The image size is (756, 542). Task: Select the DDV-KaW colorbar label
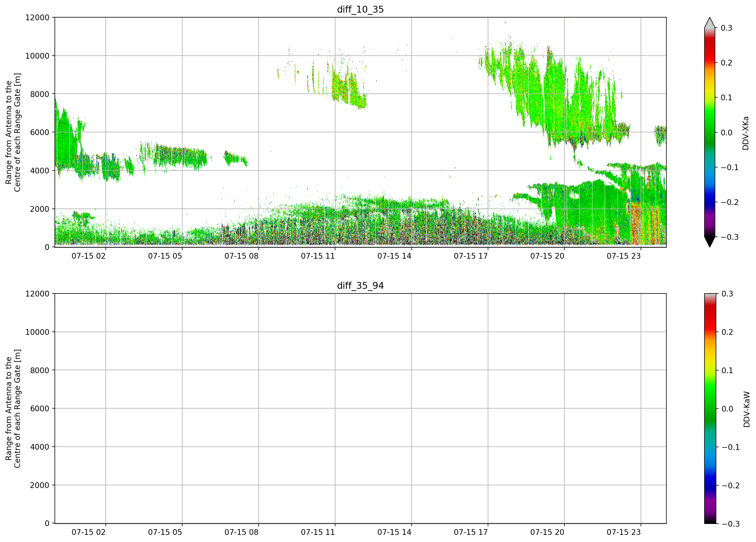click(x=747, y=409)
